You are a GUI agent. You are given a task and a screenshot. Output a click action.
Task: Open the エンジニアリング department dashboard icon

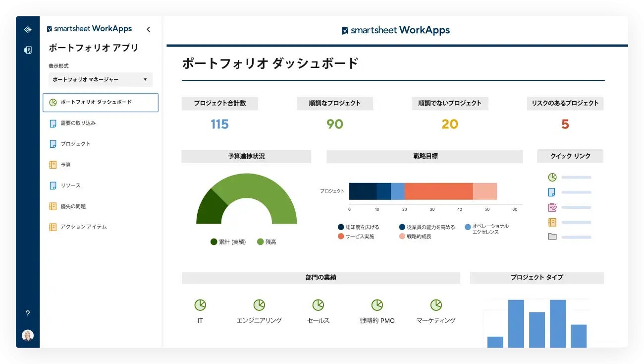tap(259, 305)
